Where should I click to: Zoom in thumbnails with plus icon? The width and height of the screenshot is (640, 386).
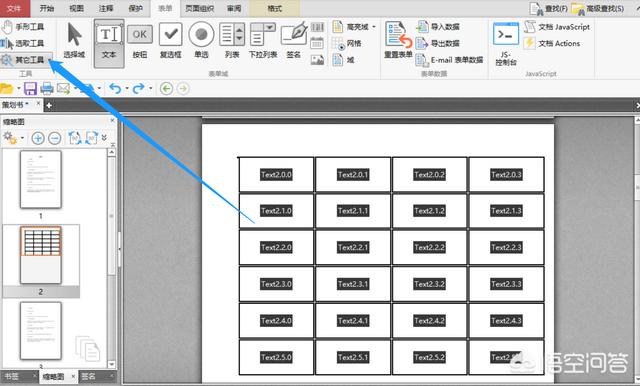[x=38, y=138]
